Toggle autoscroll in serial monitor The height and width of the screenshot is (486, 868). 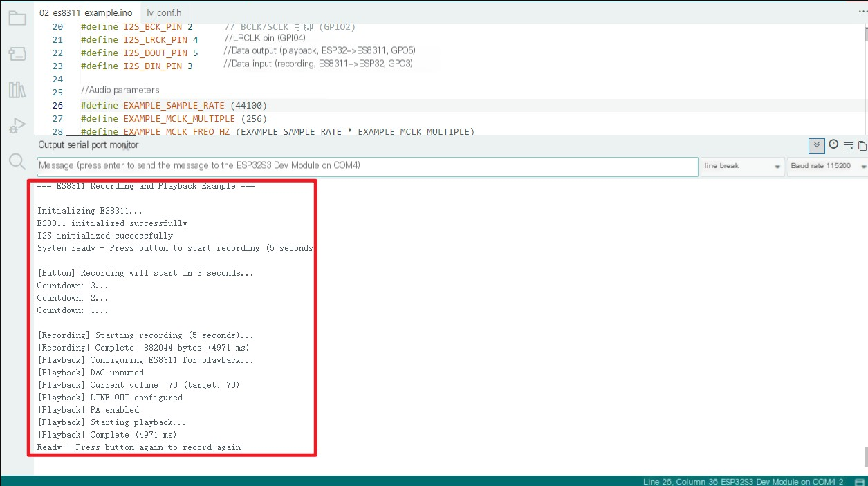817,145
